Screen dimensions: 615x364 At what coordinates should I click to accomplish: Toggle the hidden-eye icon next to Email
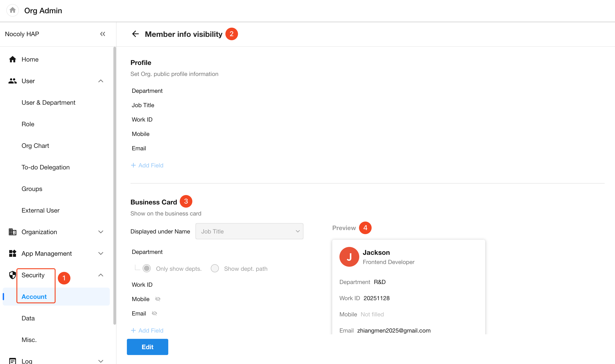tap(155, 313)
